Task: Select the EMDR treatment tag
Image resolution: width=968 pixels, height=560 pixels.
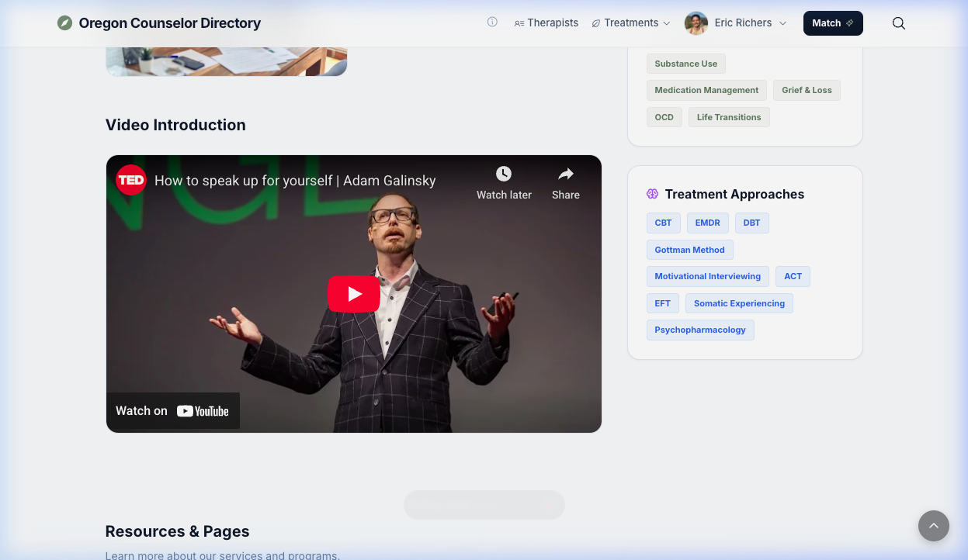Action: click(707, 223)
